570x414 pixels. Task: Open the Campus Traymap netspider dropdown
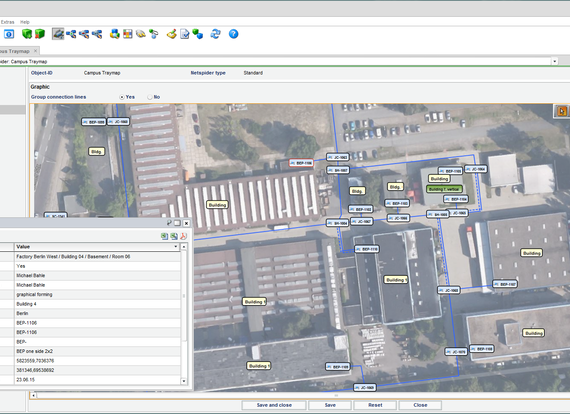tap(555, 61)
